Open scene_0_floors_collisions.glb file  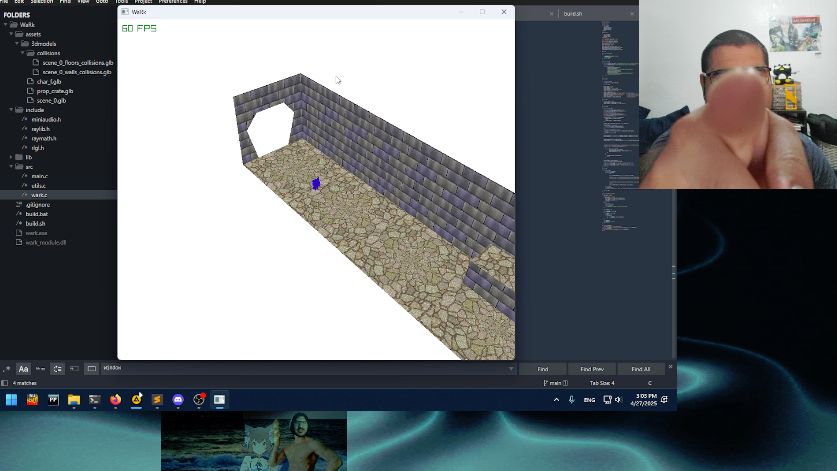click(77, 62)
